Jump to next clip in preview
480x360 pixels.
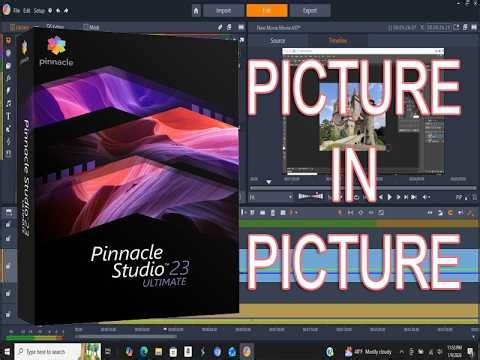coord(406,197)
